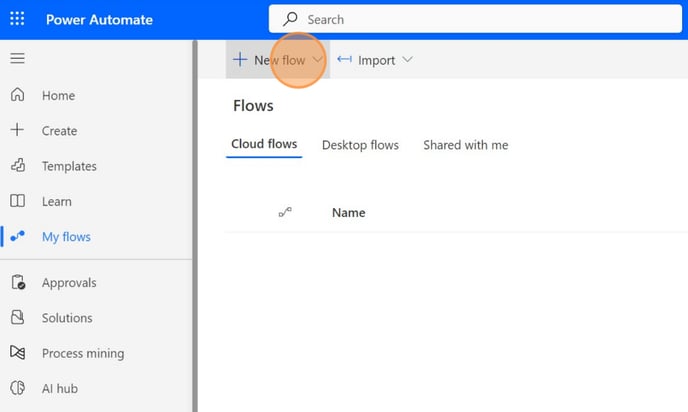Open Solutions in sidebar
Screen dimensions: 688x412
pyautogui.click(x=67, y=318)
